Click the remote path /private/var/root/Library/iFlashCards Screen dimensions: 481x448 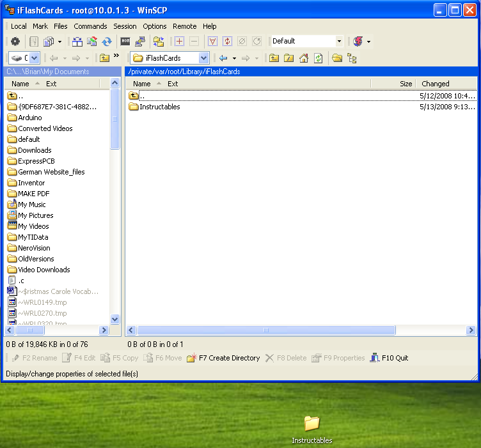coord(184,72)
